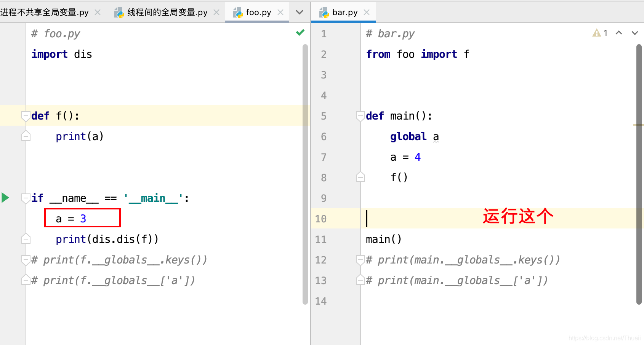Viewport: 644px width, 345px height.
Task: Click line number 1 in bar.py gutter
Action: pos(324,34)
